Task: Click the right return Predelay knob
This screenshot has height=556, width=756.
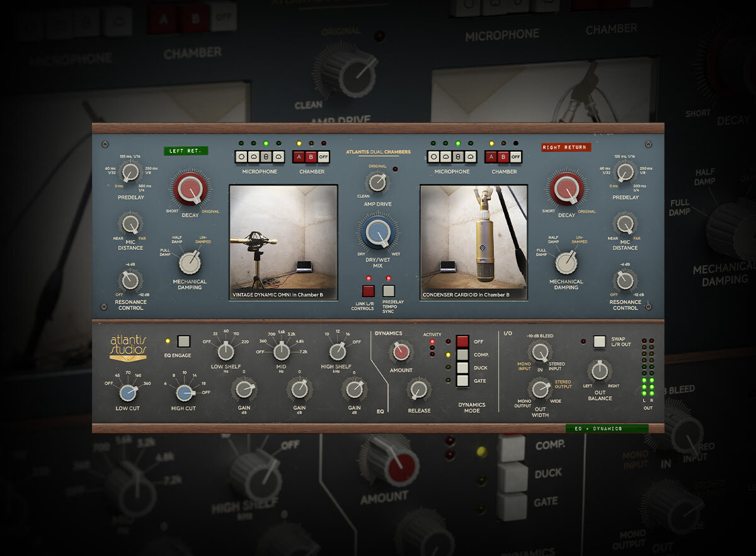Action: [x=625, y=171]
